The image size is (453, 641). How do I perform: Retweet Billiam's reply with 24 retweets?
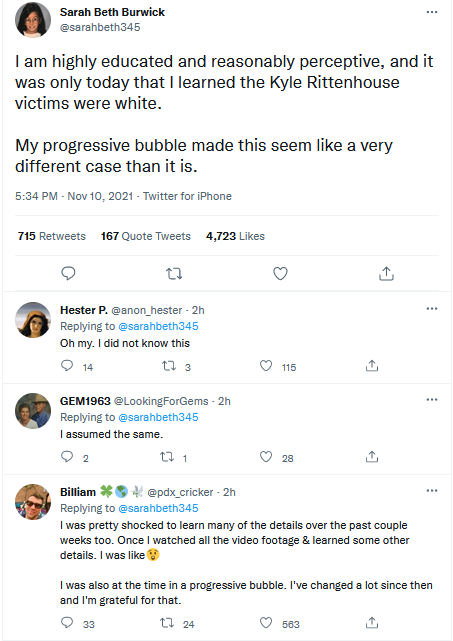pos(167,623)
